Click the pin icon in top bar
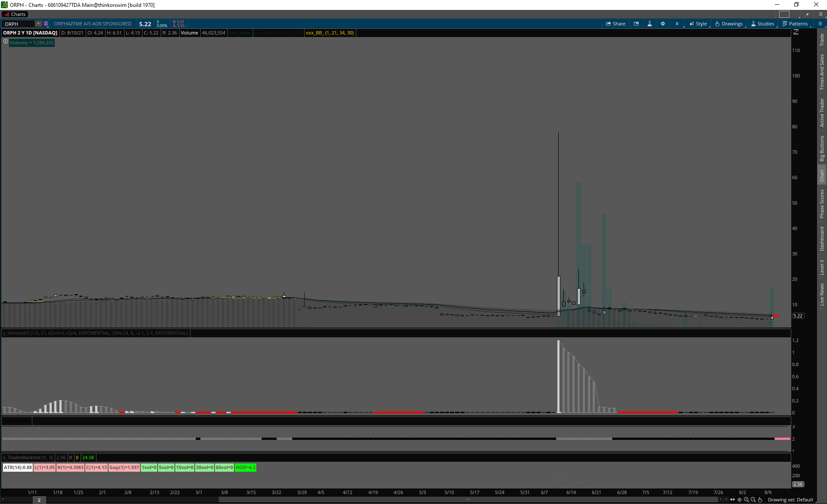 [807, 14]
